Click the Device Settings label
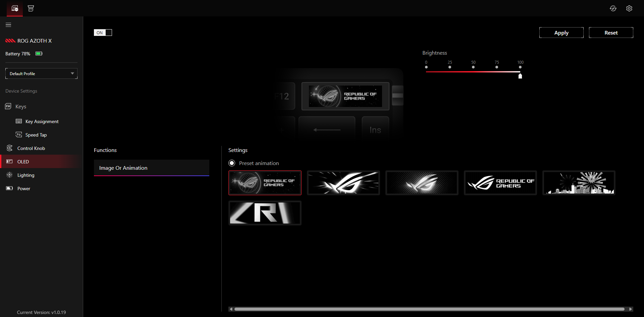Viewport: 644px width, 317px height. [21, 91]
